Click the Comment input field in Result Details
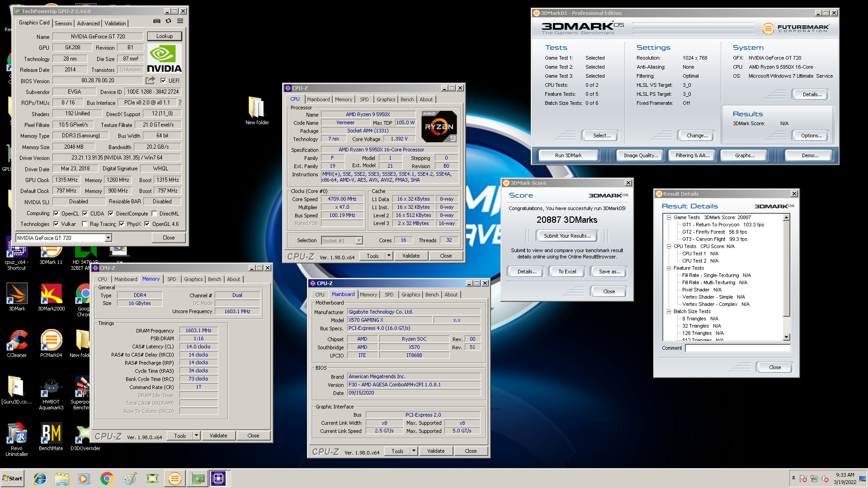The height and width of the screenshot is (488, 868). pos(737,348)
